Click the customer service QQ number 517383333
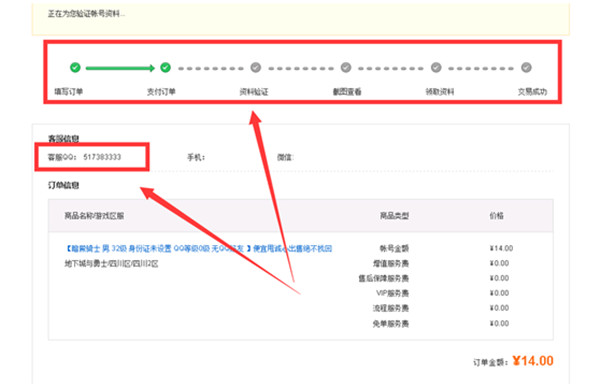 coord(102,157)
